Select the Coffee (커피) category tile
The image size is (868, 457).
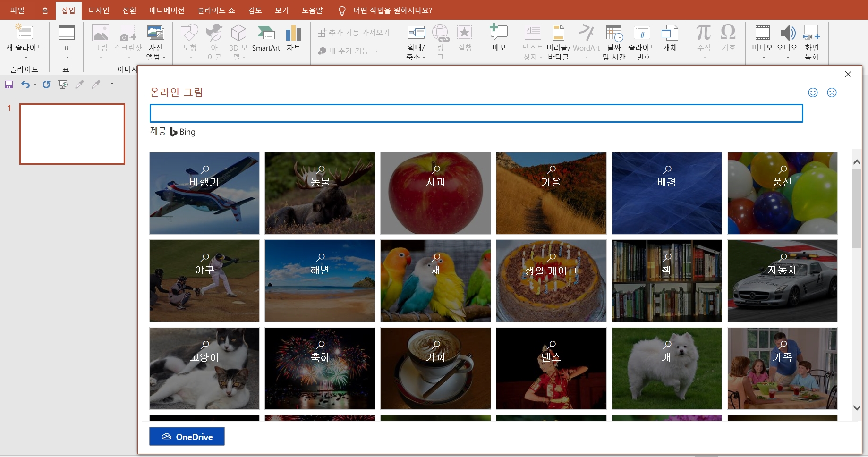(435, 368)
